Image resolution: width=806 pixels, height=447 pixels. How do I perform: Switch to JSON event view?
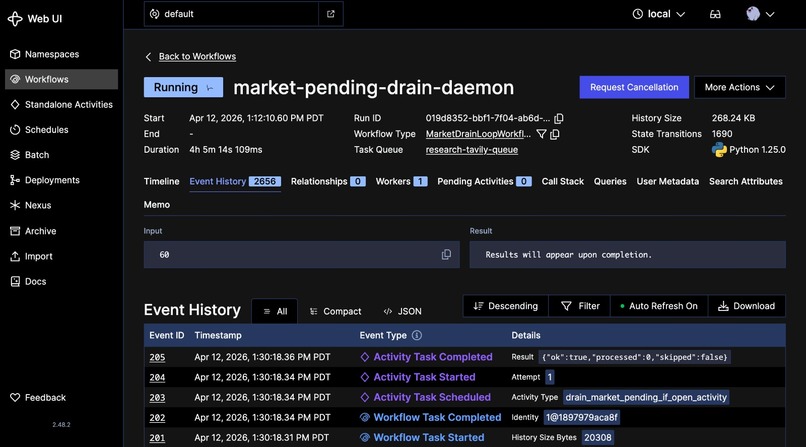402,311
